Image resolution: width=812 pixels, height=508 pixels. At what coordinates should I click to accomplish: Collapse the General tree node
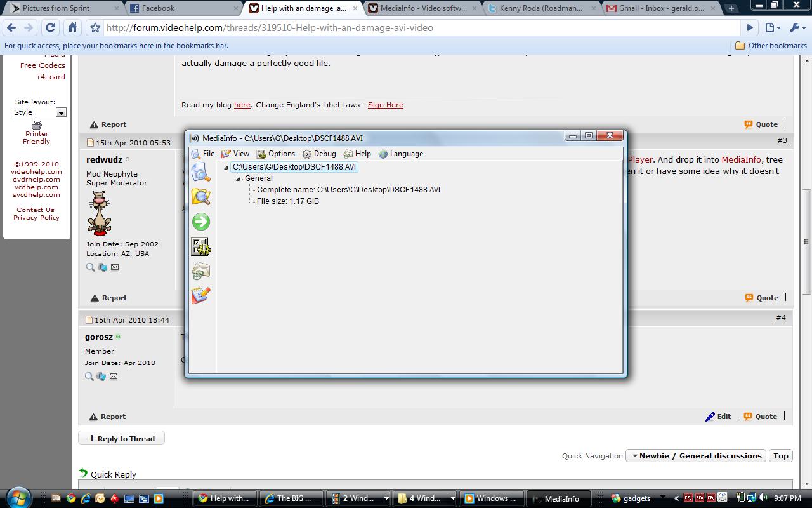239,179
